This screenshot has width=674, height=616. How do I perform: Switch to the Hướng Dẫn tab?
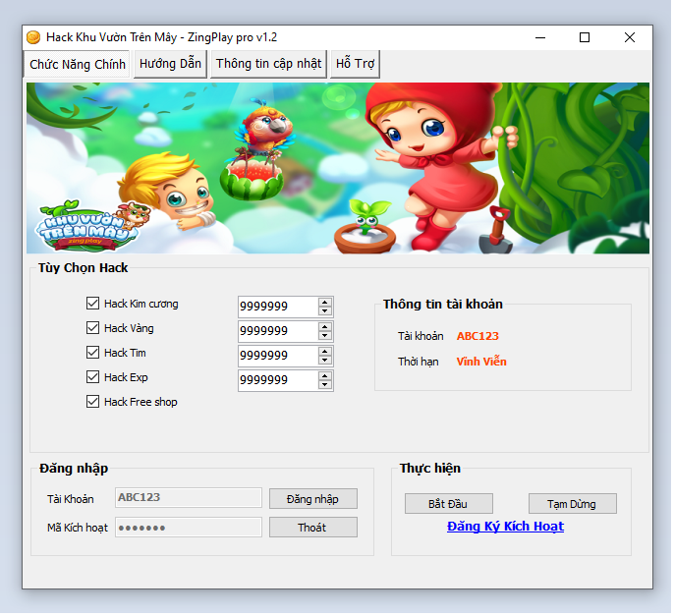click(x=170, y=64)
